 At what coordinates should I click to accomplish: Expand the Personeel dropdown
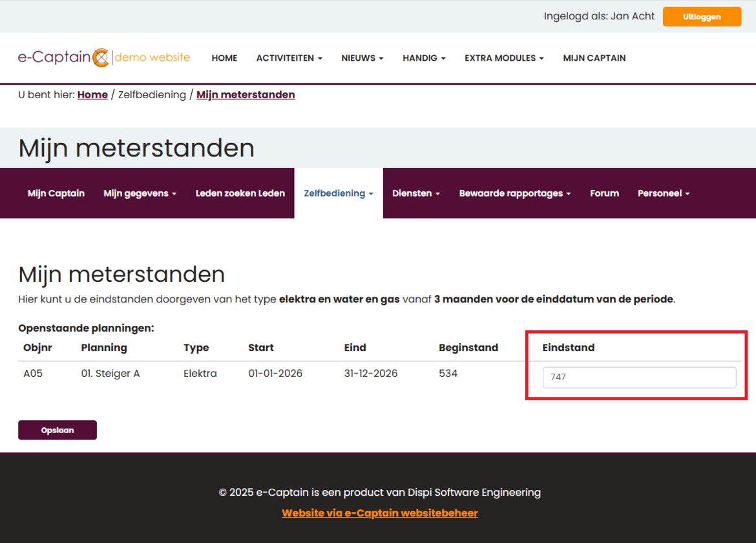[664, 193]
